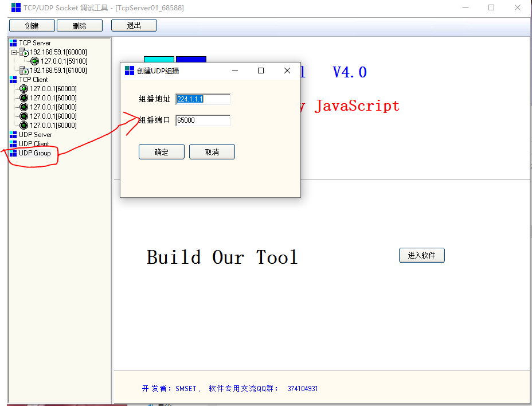The width and height of the screenshot is (532, 406).
Task: Confirm the dialog with 确定 button
Action: click(161, 151)
